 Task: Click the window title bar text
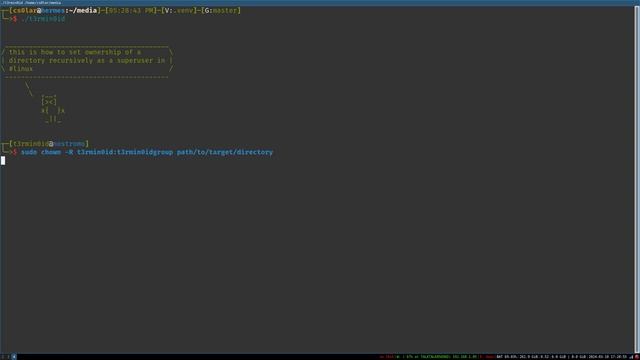point(32,2)
